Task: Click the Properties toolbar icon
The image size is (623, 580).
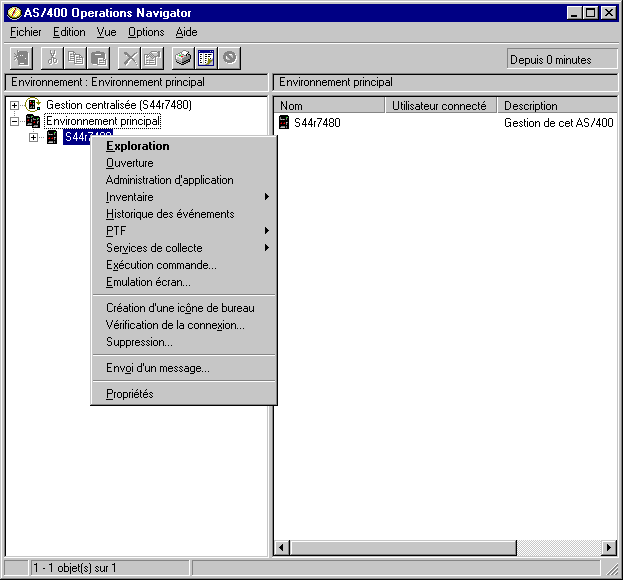Action: click(152, 58)
